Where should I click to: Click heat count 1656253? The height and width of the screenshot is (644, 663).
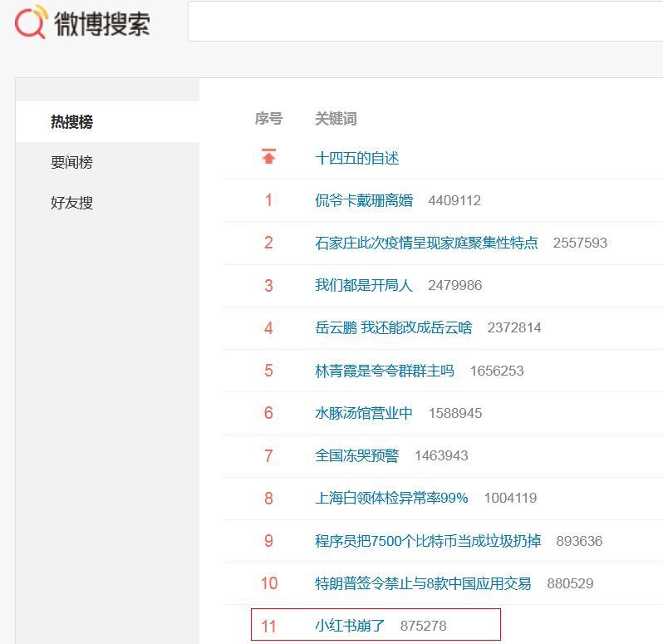pos(497,371)
